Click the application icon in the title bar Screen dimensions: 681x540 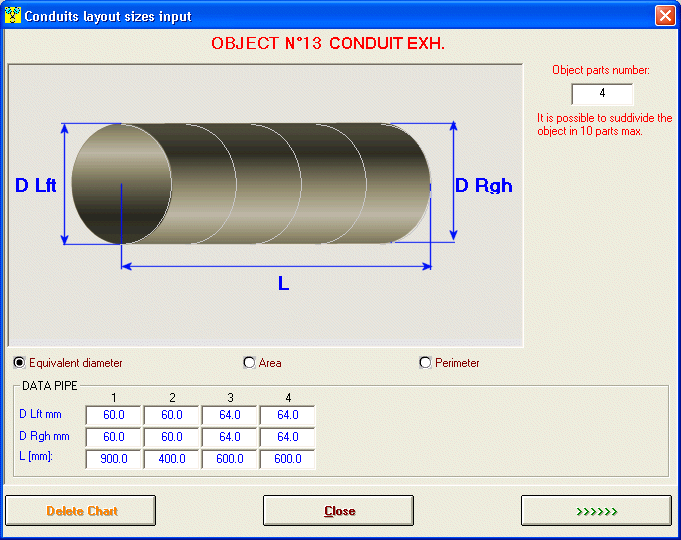click(13, 15)
